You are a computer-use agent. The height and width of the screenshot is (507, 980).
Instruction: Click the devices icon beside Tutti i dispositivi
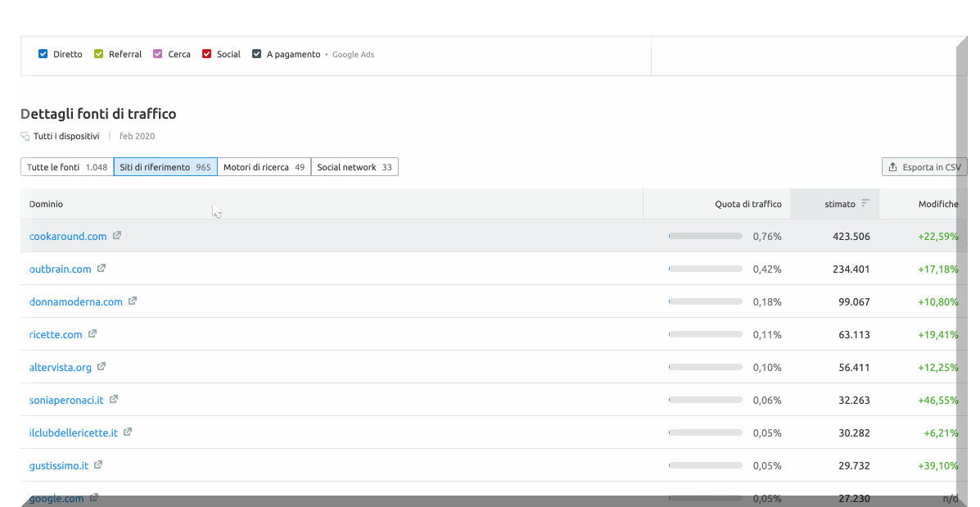[25, 136]
